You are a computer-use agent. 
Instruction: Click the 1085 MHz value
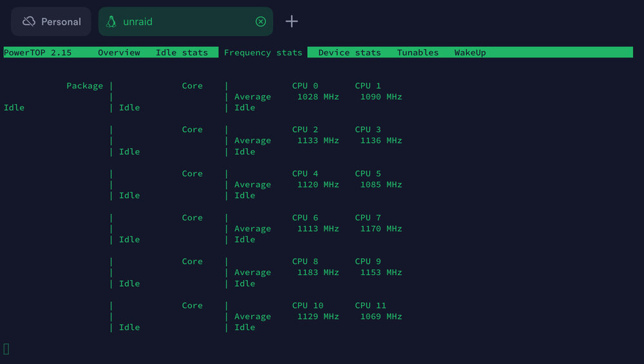[x=381, y=185]
